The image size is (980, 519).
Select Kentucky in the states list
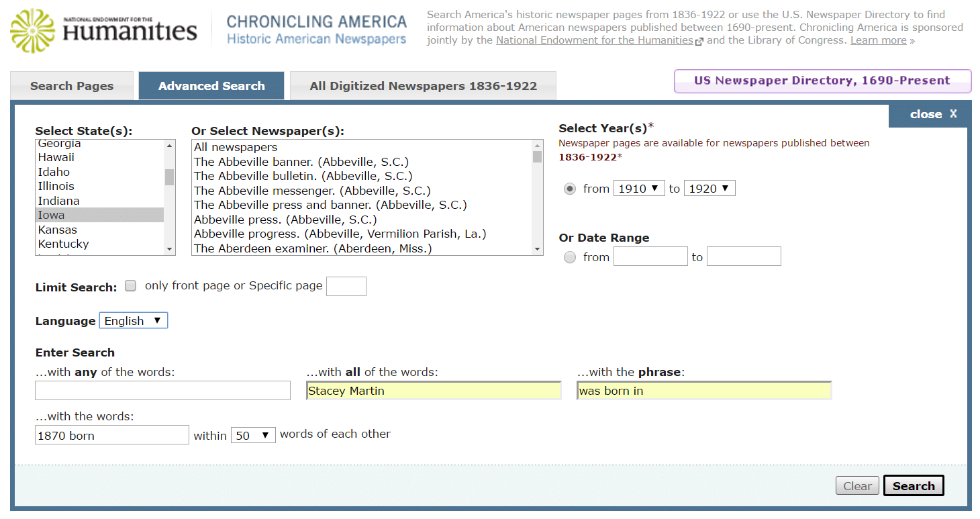tap(99, 244)
